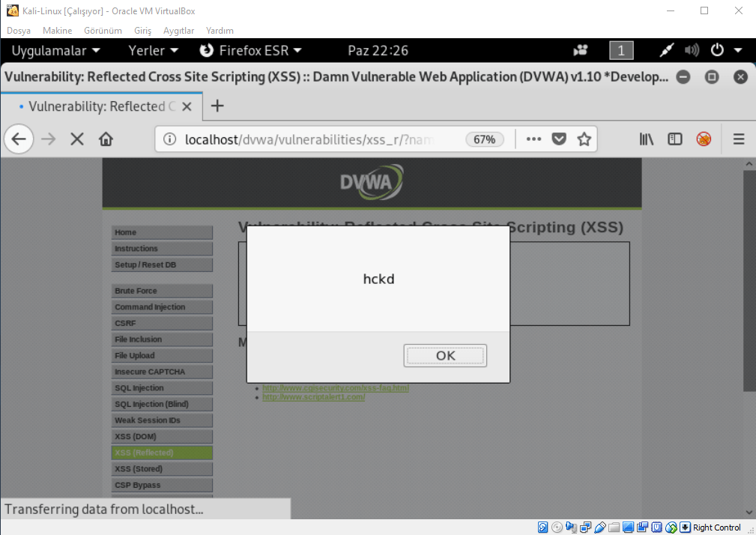
Task: Expand the Firefox ESR app menu
Action: pyautogui.click(x=251, y=50)
